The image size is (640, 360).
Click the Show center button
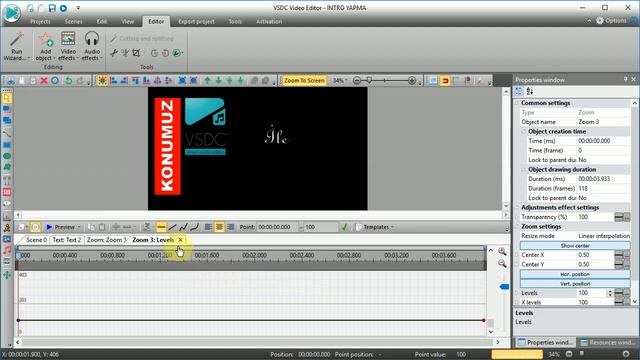(x=575, y=246)
